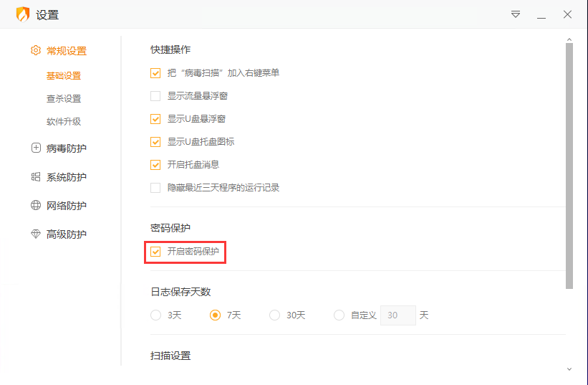Click the gear icon beside 常规设置

pos(36,51)
